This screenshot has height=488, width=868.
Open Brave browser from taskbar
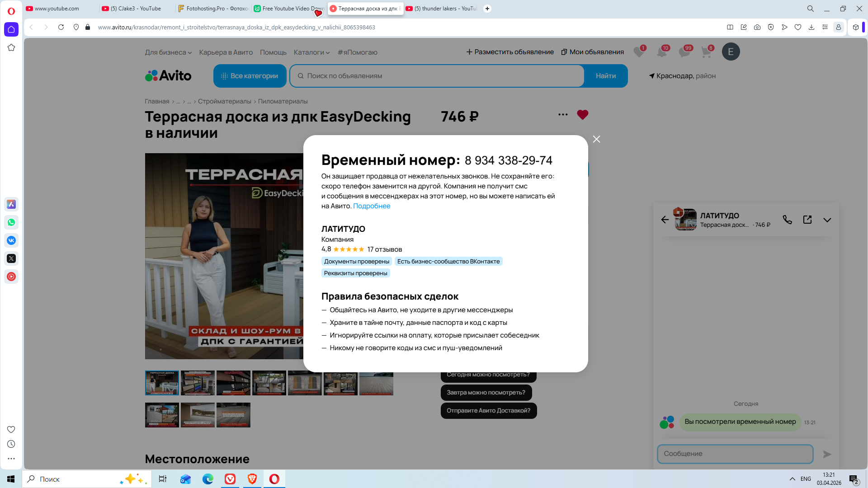coord(252,479)
